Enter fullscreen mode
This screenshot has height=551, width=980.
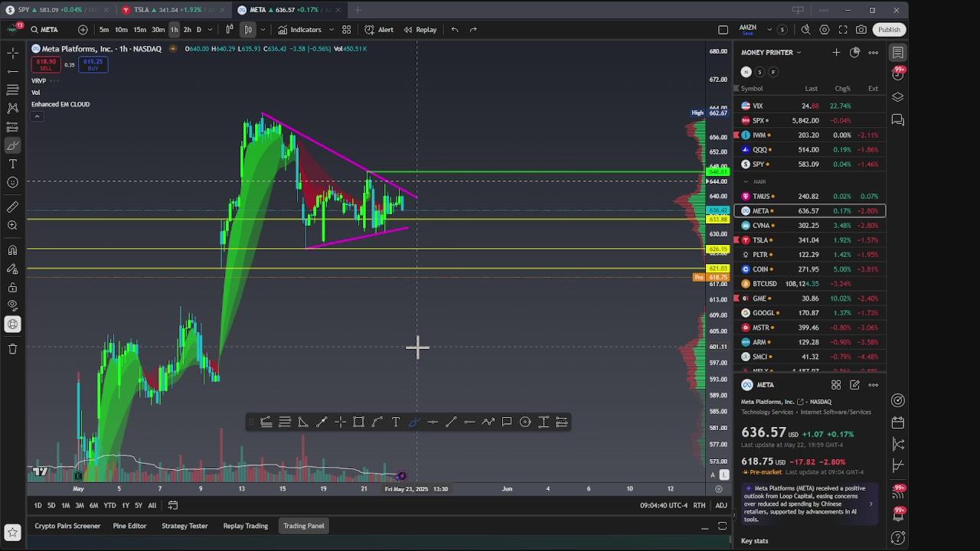tap(843, 30)
